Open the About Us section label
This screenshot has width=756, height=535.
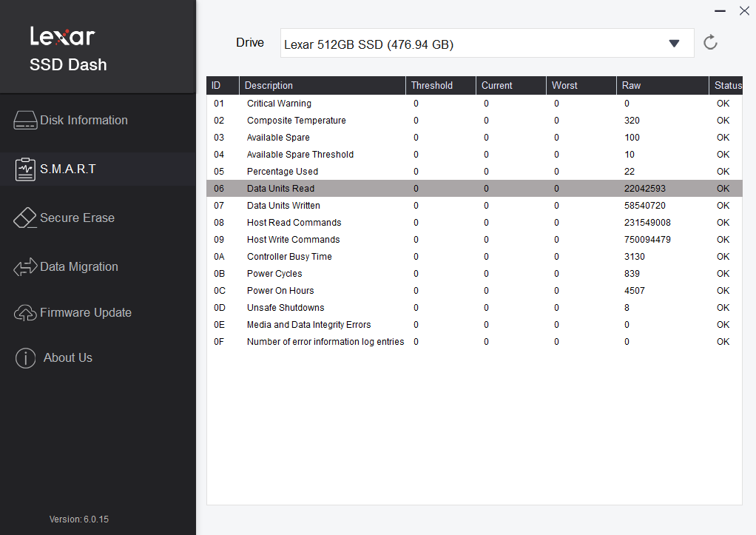point(68,358)
